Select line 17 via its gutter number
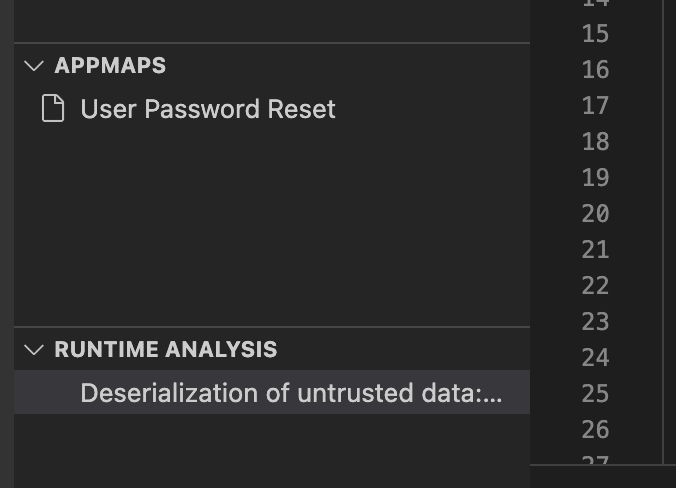 pos(595,106)
